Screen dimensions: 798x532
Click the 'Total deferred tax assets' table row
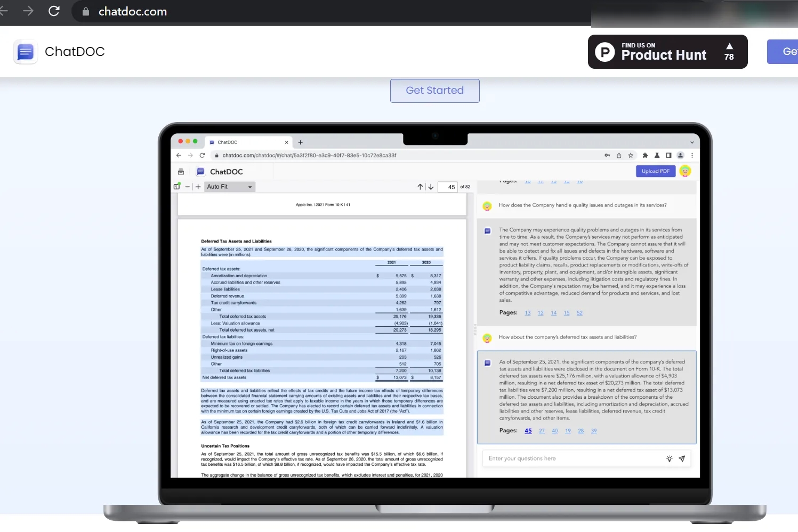click(321, 317)
